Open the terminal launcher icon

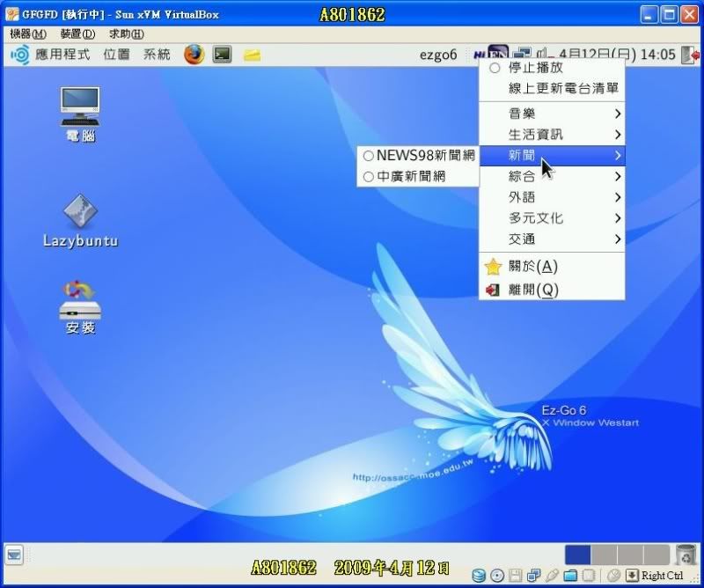point(223,55)
